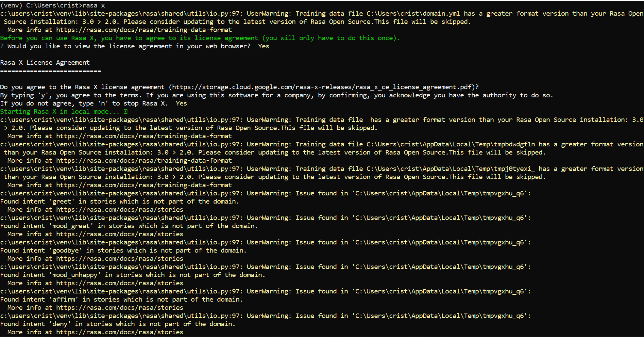Open the docs/rasa/stories URL below the 'greet' line
Image resolution: width=644 pixels, height=337 pixels.
point(120,210)
